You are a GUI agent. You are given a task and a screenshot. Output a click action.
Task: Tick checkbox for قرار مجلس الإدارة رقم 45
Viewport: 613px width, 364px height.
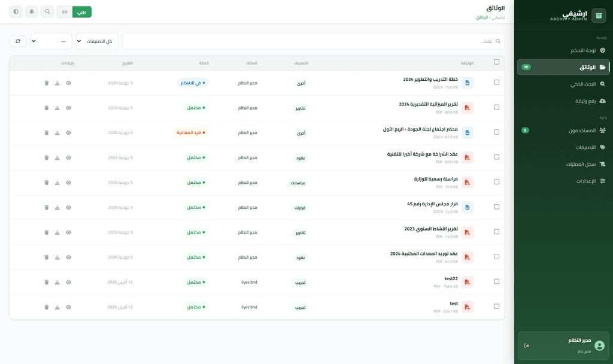pos(496,207)
